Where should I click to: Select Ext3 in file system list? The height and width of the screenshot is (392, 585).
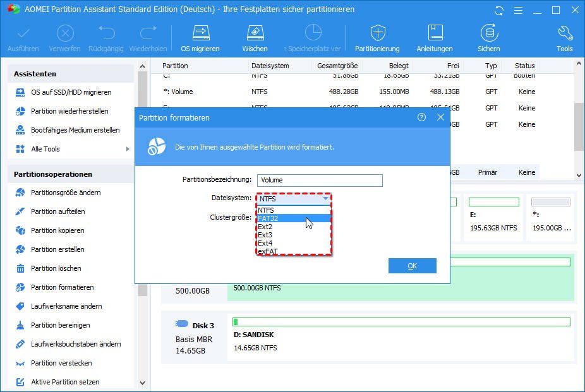coord(294,235)
